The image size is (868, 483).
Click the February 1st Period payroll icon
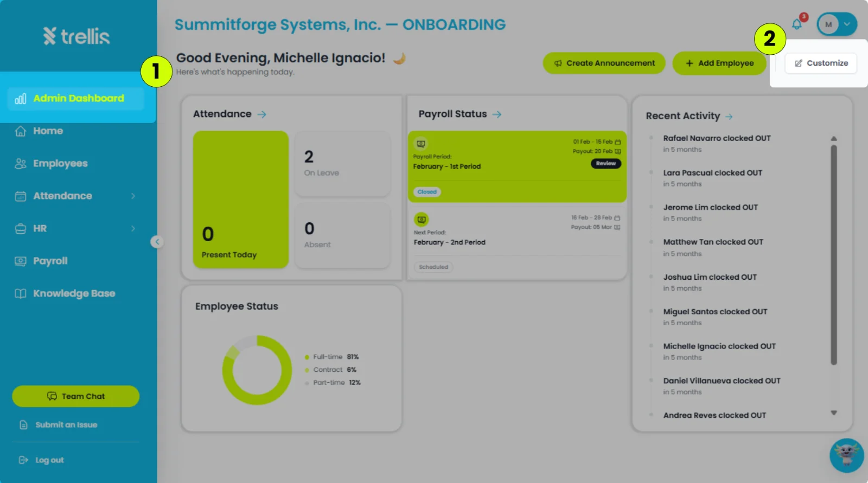click(421, 144)
